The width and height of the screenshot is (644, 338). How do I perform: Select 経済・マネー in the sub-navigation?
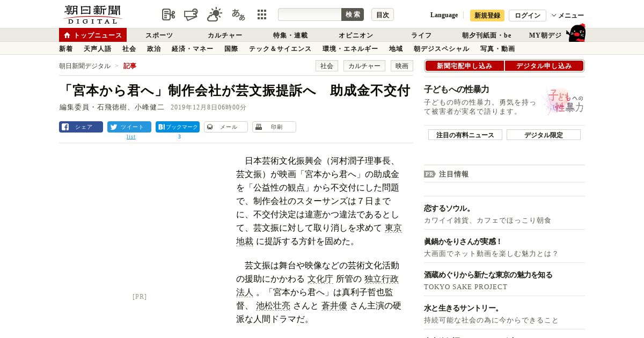click(x=193, y=49)
